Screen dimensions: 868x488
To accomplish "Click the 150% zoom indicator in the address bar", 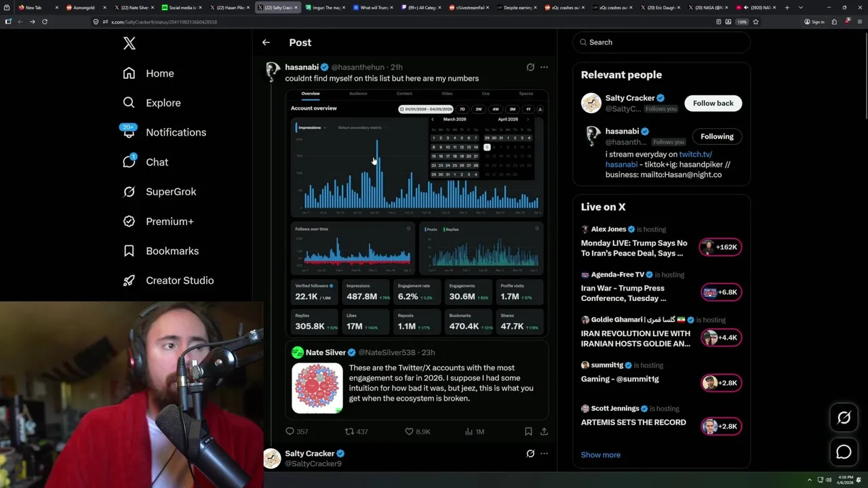I will pyautogui.click(x=742, y=22).
